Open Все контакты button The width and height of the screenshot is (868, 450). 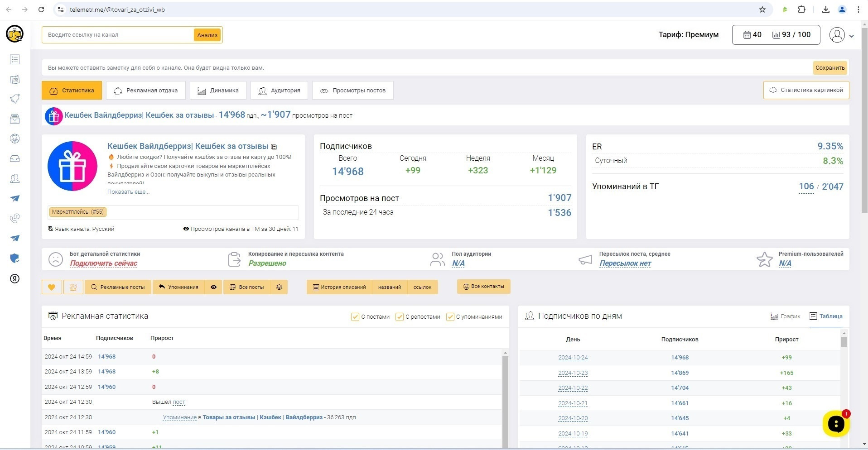pyautogui.click(x=483, y=287)
